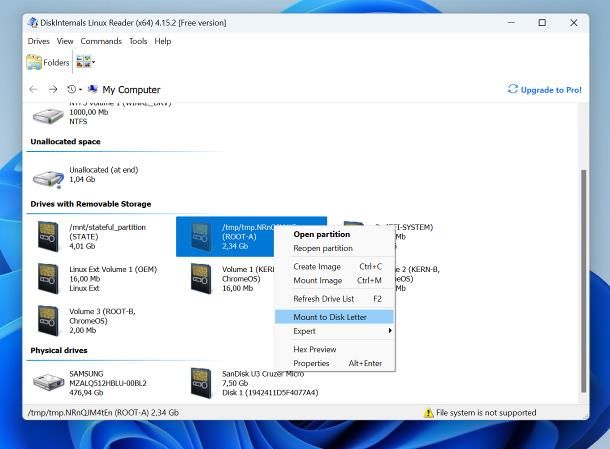
Task: Open the history clock dropdown
Action: [x=74, y=89]
